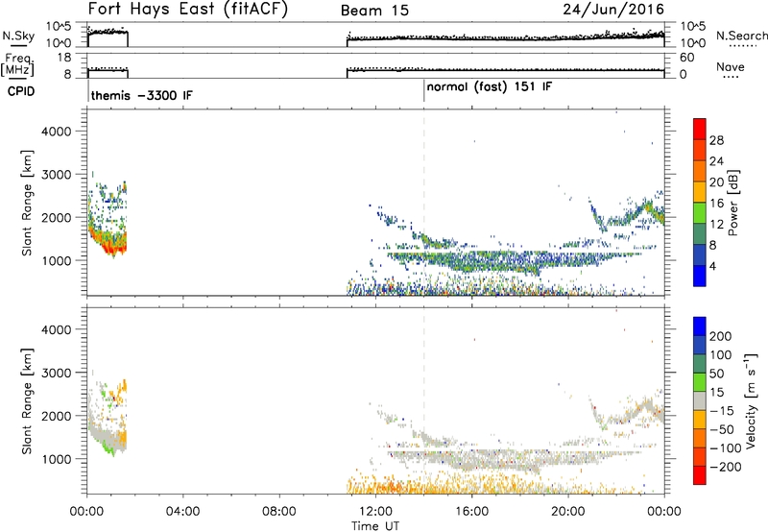This screenshot has width=768, height=532.
Task: Click the '12:00' time axis tick label
Action: tap(375, 512)
